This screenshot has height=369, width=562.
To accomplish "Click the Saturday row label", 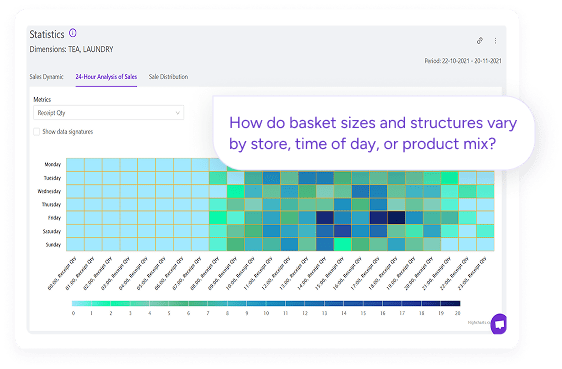I will tap(52, 231).
